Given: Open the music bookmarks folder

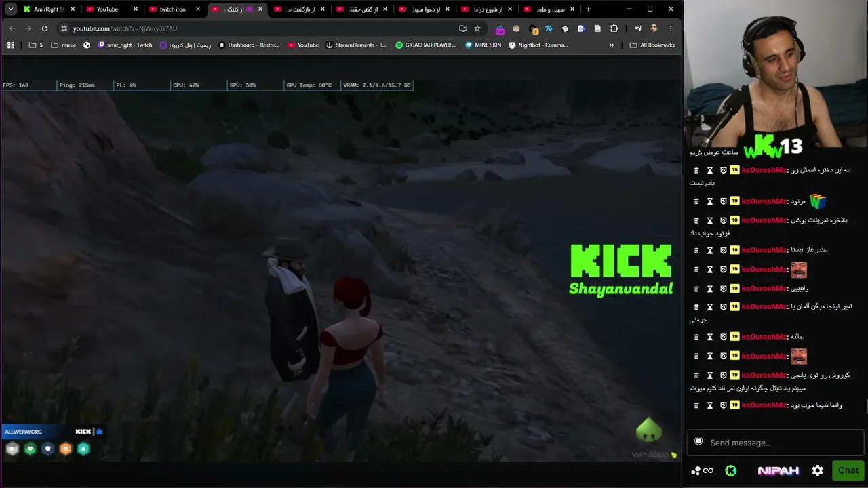Looking at the screenshot, I should (63, 45).
